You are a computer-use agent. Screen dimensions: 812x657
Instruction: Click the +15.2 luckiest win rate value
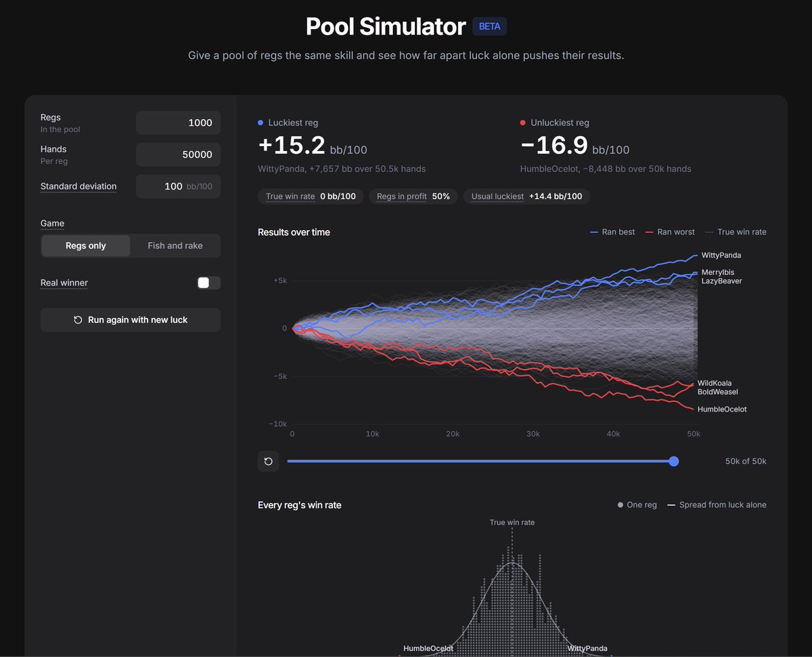coord(292,145)
